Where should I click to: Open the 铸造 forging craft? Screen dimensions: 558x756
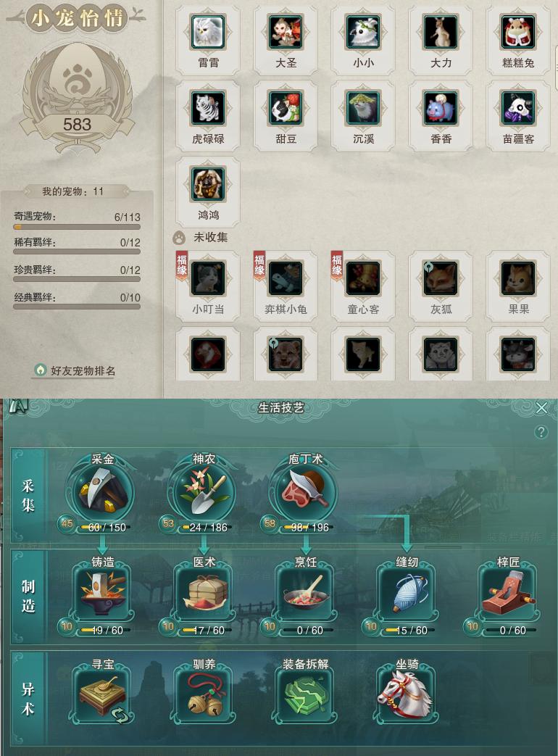coord(103,593)
